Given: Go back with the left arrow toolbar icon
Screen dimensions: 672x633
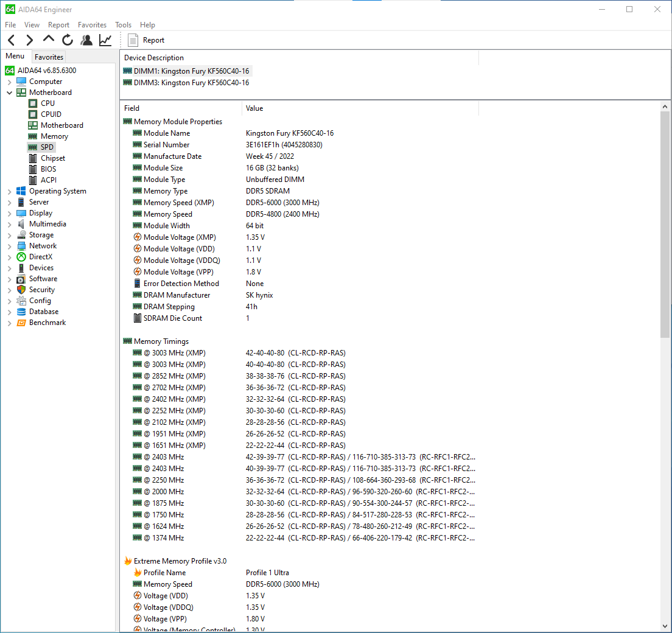Looking at the screenshot, I should click(x=12, y=40).
